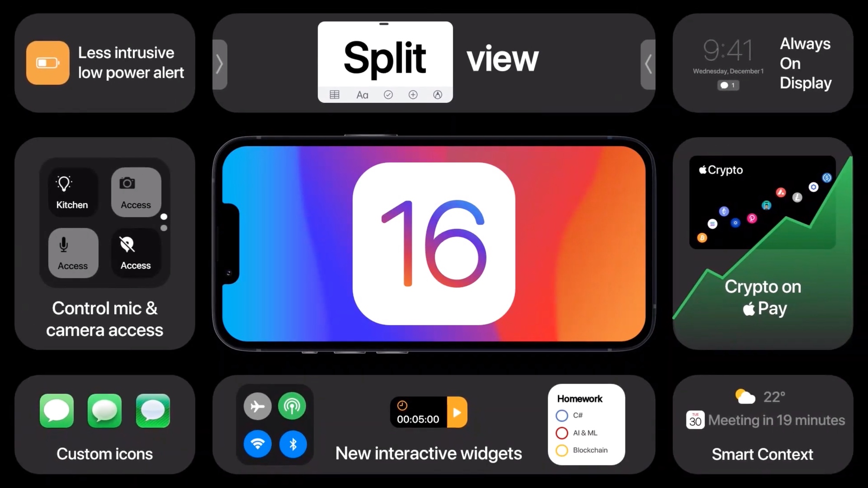Click the camera Access icon
868x488 pixels.
click(x=134, y=191)
